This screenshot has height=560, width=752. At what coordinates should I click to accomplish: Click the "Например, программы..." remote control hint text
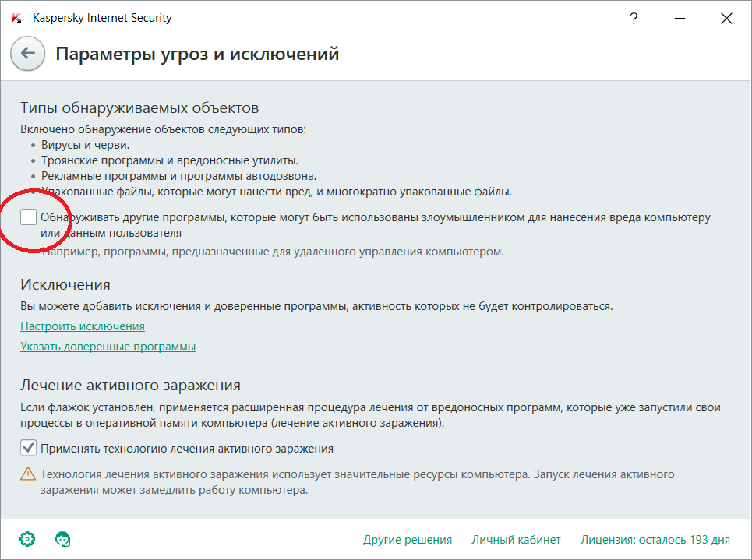tap(273, 252)
